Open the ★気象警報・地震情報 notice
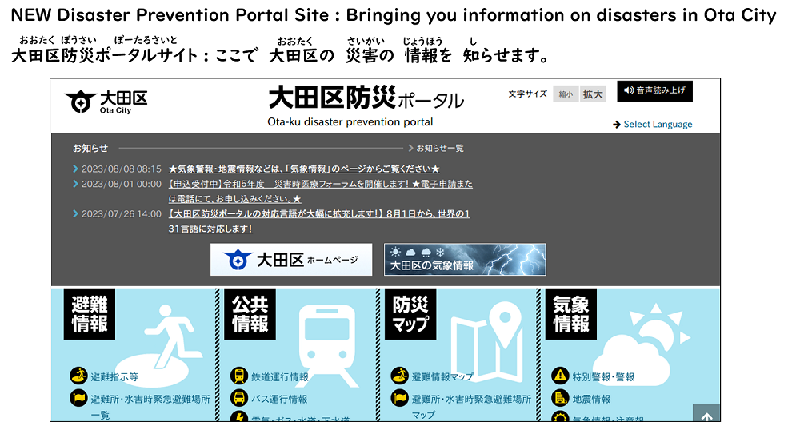800x422 pixels. (304, 169)
